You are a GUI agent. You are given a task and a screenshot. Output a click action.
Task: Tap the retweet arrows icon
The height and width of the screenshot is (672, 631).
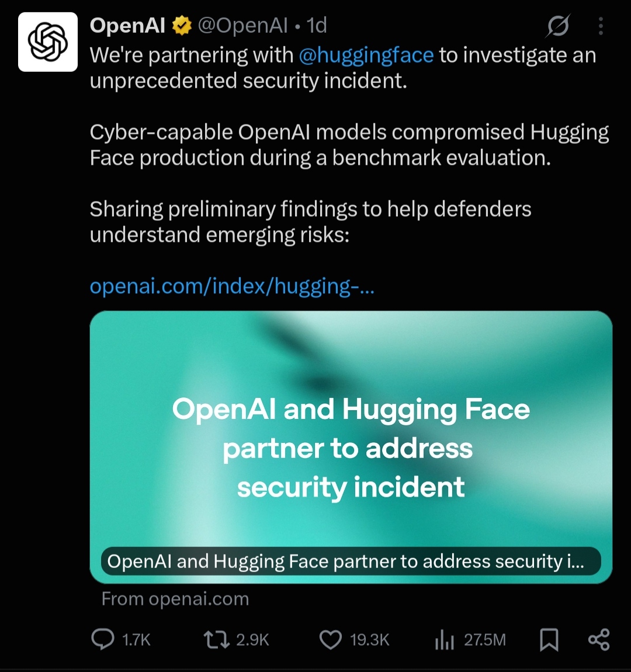click(216, 639)
